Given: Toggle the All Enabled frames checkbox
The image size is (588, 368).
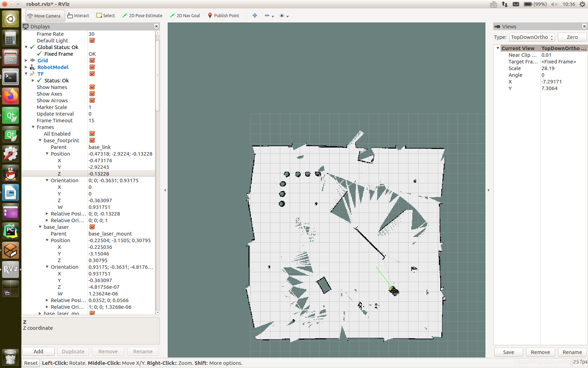Looking at the screenshot, I should click(x=92, y=134).
